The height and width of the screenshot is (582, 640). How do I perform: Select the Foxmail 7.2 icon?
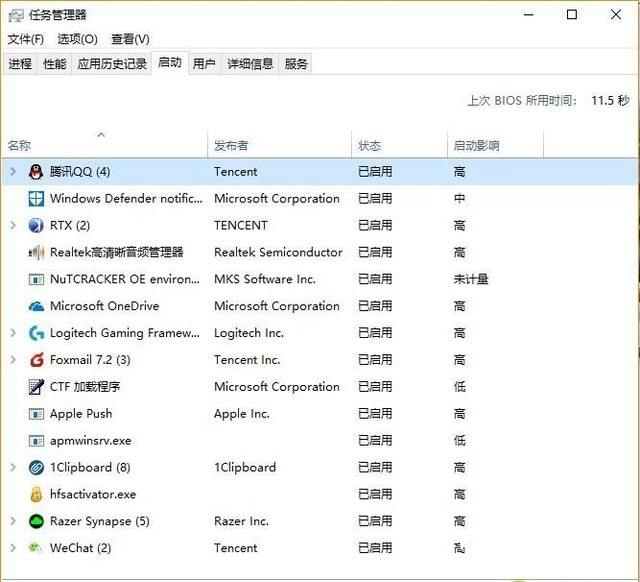(36, 360)
